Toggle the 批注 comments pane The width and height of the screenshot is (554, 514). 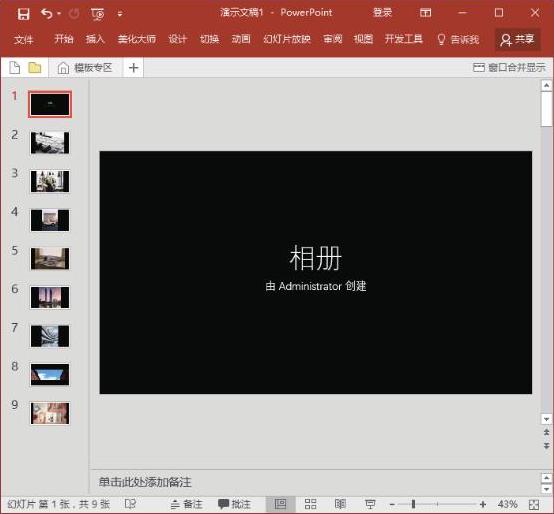point(234,504)
